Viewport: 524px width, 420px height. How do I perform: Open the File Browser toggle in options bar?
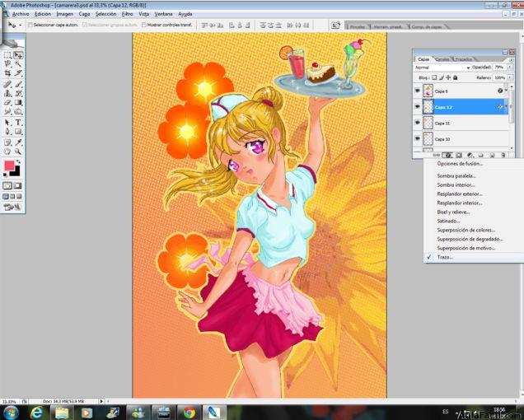pyautogui.click(x=335, y=25)
